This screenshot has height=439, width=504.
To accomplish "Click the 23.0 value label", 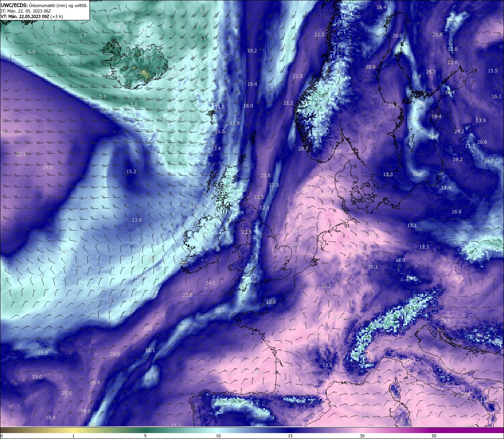I will point(37,377).
